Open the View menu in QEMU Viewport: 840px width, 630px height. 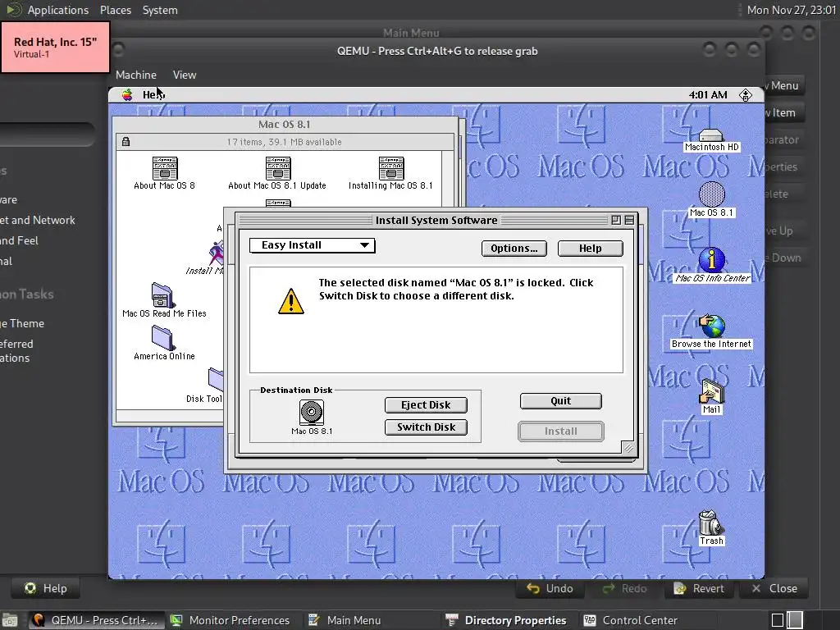tap(185, 75)
